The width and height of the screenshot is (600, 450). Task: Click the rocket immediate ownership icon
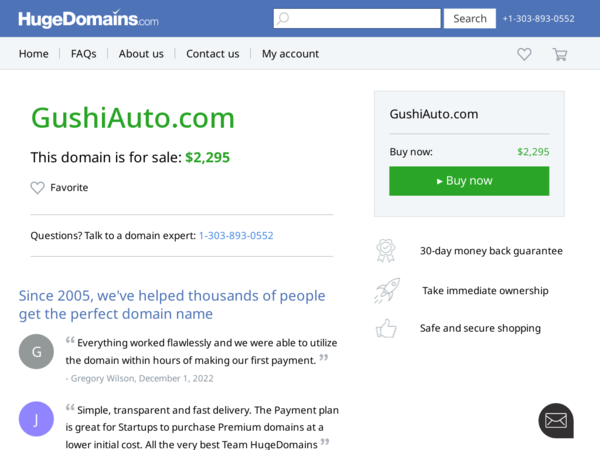coord(387,290)
